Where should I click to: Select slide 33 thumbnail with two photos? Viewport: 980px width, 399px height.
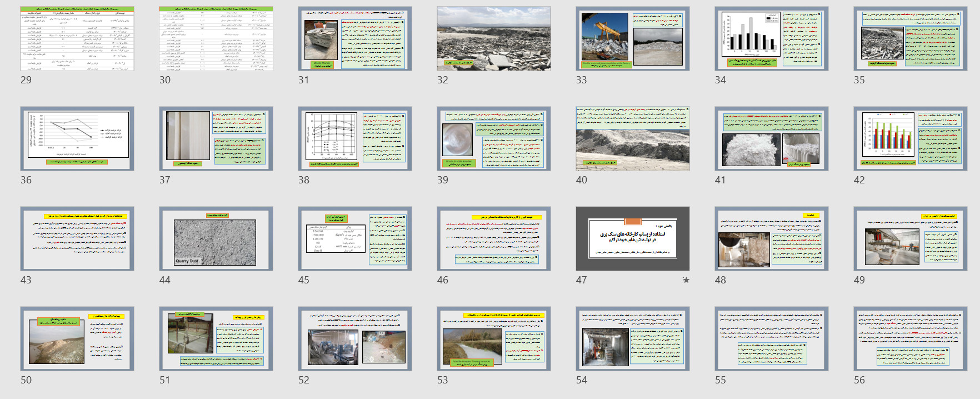tap(633, 38)
